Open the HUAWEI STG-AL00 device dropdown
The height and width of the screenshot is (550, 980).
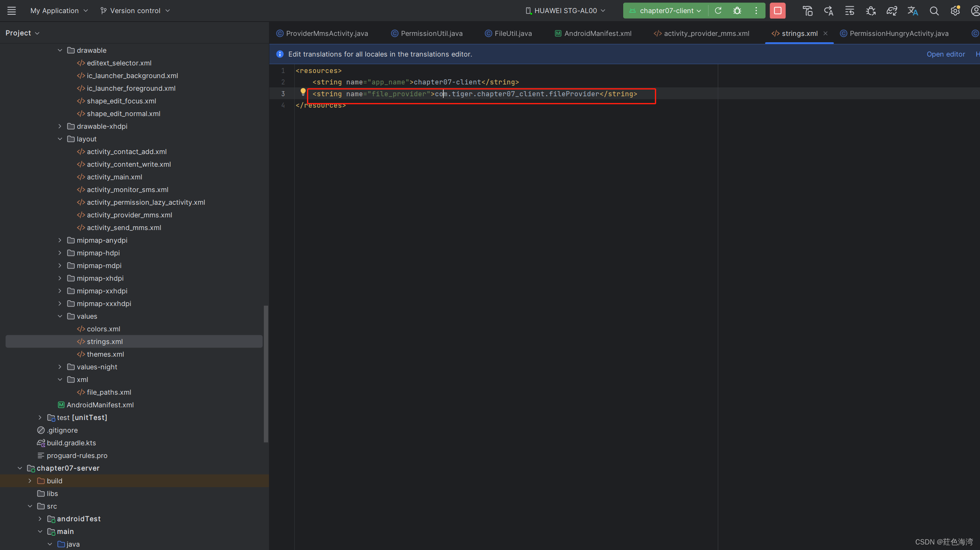[x=565, y=11]
